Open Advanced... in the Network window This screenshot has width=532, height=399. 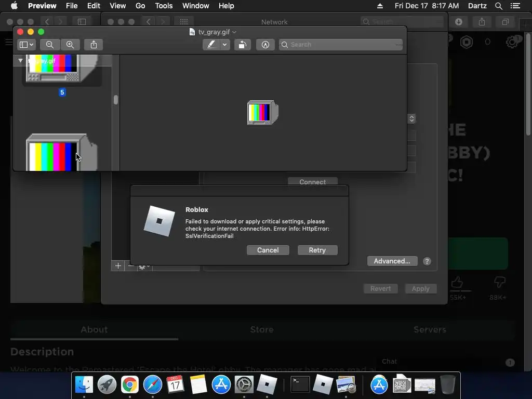(392, 261)
